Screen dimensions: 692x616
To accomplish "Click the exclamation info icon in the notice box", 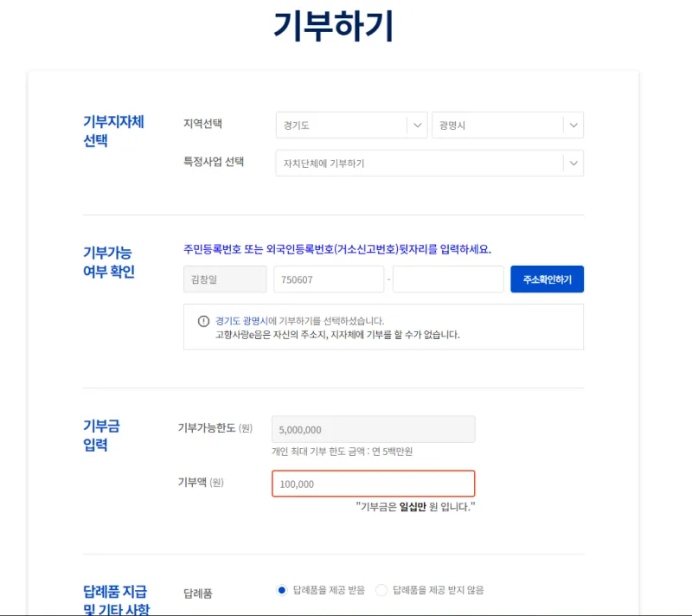I will point(203,321).
